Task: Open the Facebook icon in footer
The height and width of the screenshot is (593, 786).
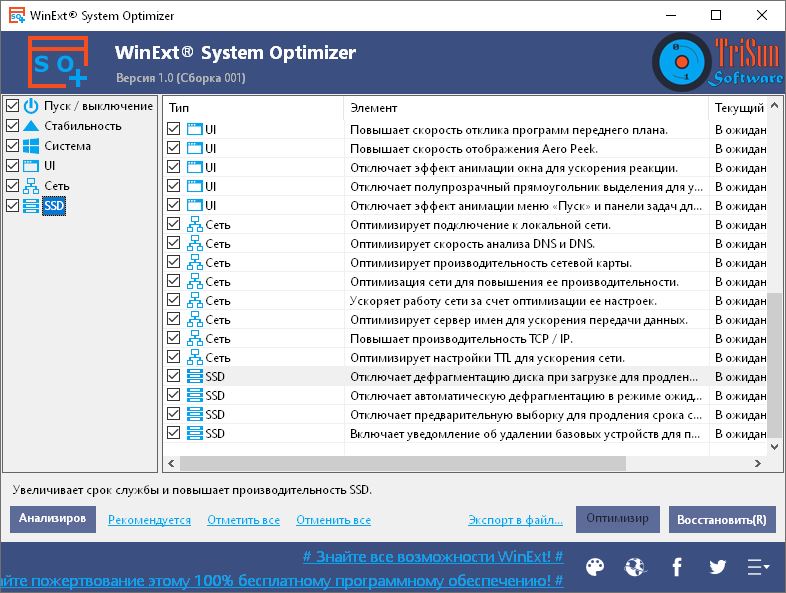Action: tap(677, 567)
